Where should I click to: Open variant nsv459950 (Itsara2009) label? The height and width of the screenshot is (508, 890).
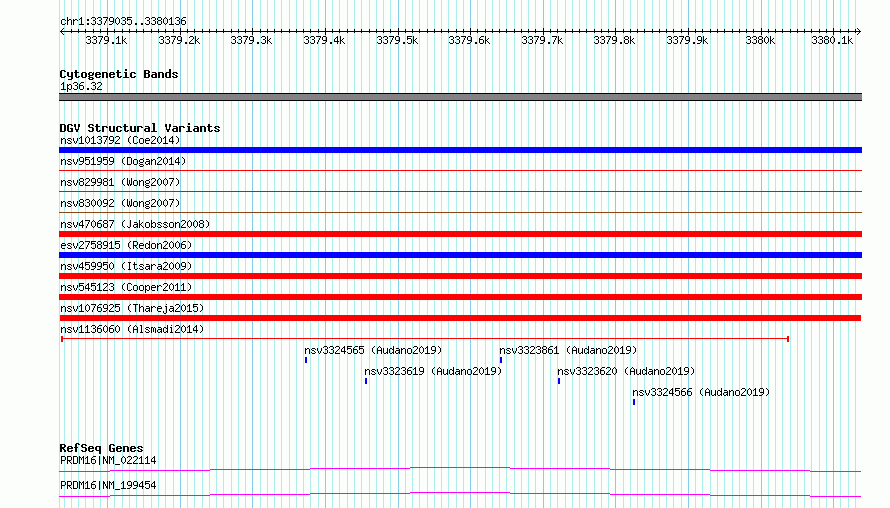(x=126, y=266)
